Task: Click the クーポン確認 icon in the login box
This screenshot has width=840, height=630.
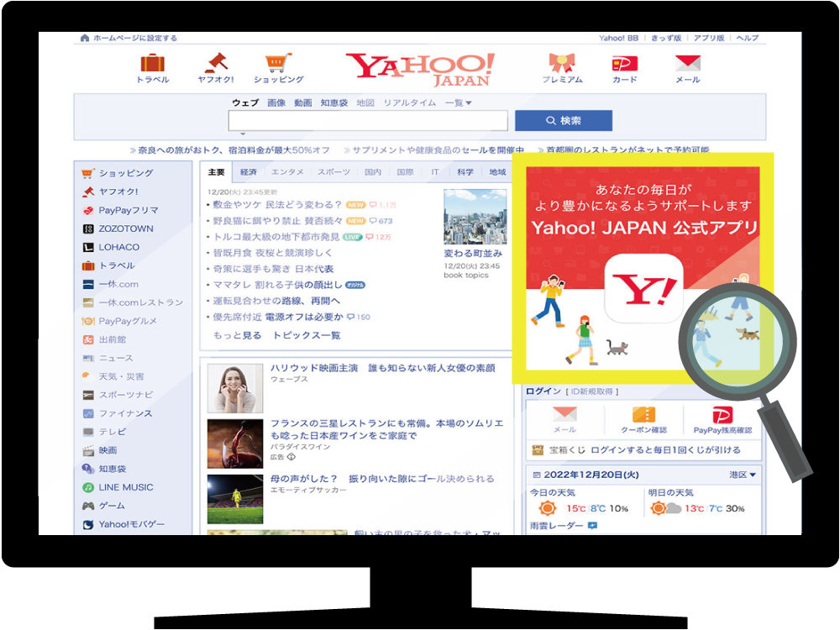Action: point(643,415)
